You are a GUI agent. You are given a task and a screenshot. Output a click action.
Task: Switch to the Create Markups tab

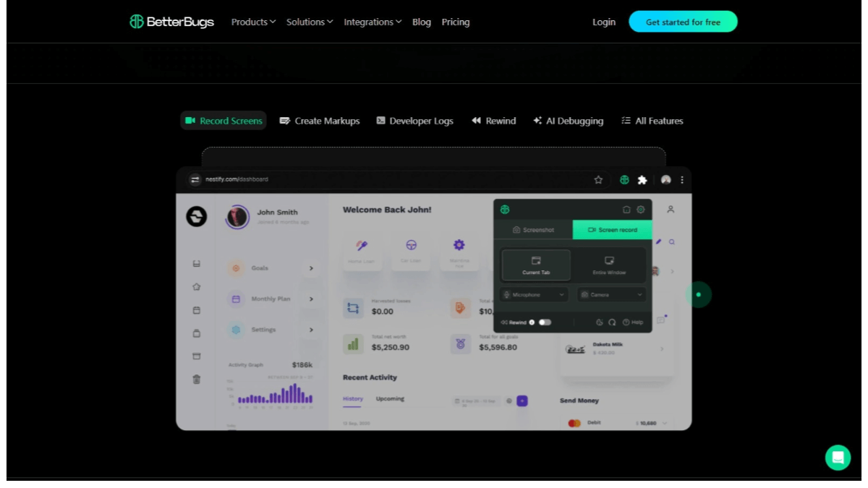[x=320, y=121]
